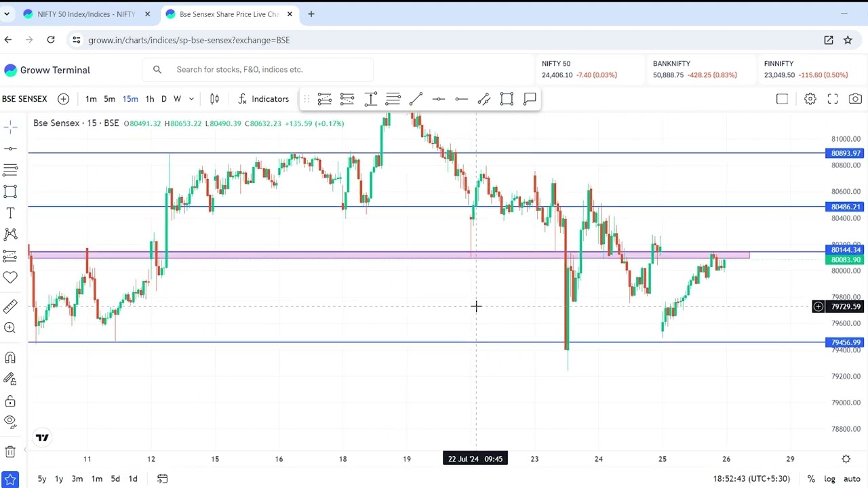Expand the timeframe interval dropdown arrow
Screen dimensions: 868x488
(191, 99)
